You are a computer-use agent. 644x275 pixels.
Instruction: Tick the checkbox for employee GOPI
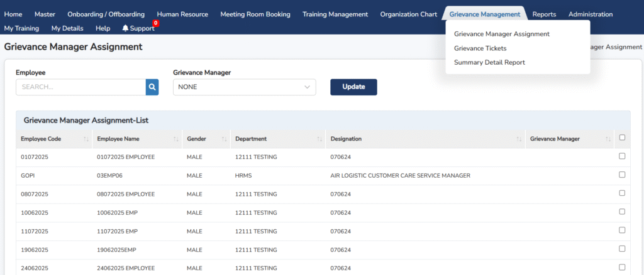pos(622,175)
